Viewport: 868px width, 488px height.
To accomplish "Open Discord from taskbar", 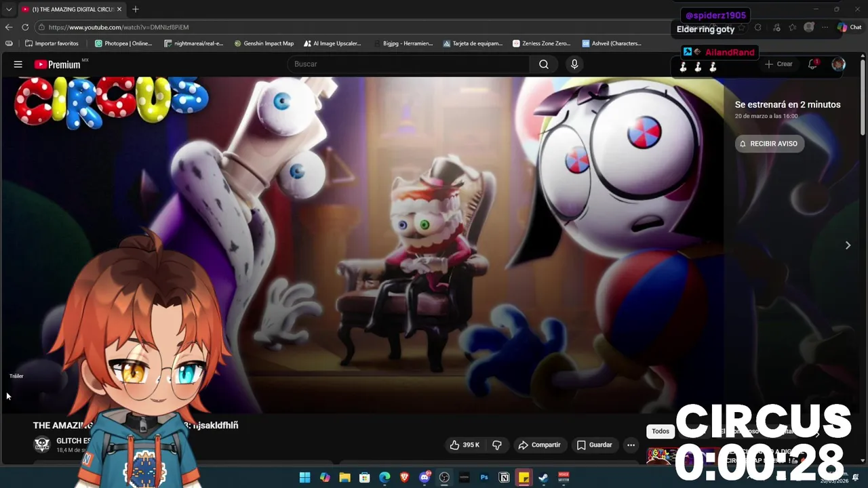I will pyautogui.click(x=425, y=478).
